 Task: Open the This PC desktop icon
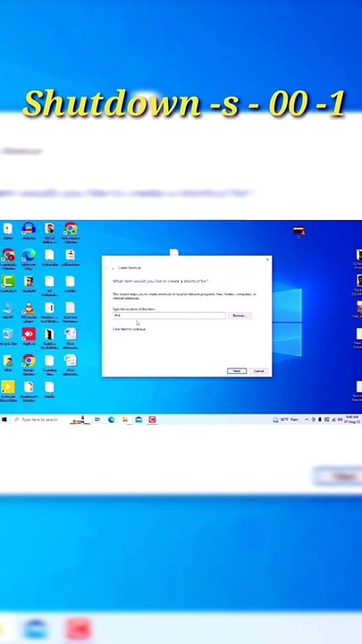pos(8,310)
